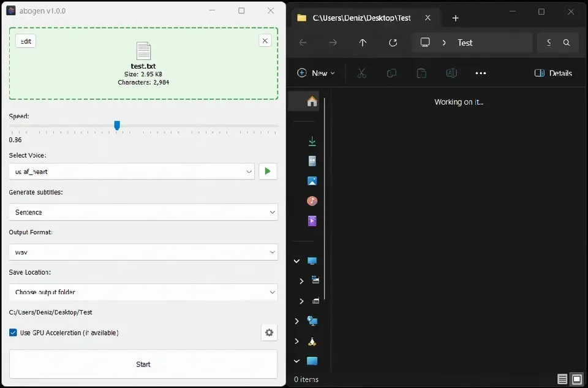The height and width of the screenshot is (388, 588).
Task: Preview voice with green play button
Action: tap(268, 172)
